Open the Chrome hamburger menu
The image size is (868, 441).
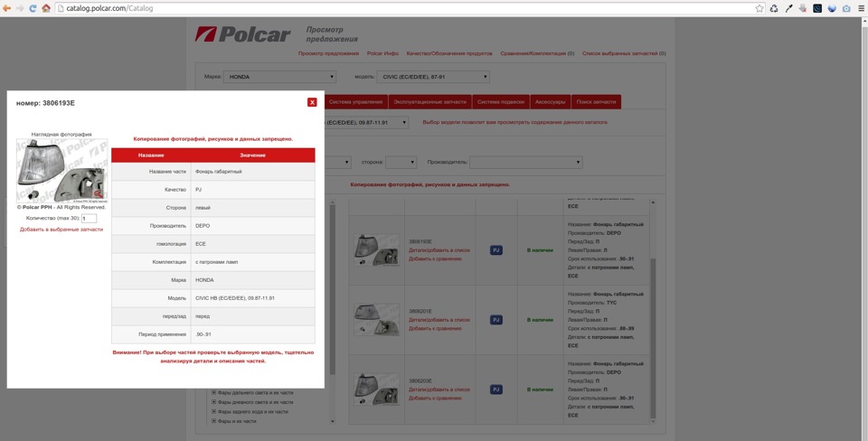[861, 8]
